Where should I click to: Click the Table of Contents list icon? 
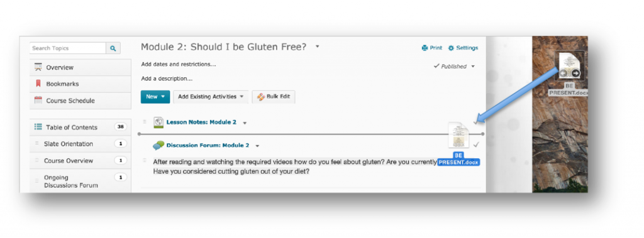coord(38,127)
